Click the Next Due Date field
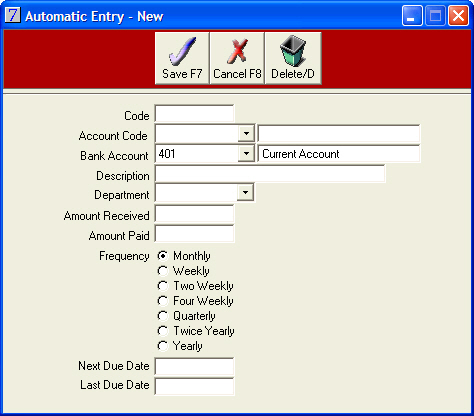 pyautogui.click(x=194, y=367)
